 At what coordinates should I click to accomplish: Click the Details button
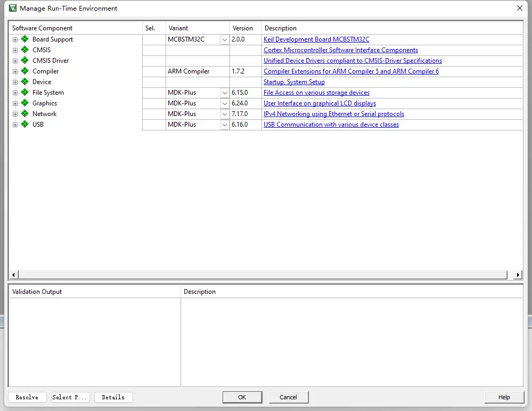click(113, 397)
